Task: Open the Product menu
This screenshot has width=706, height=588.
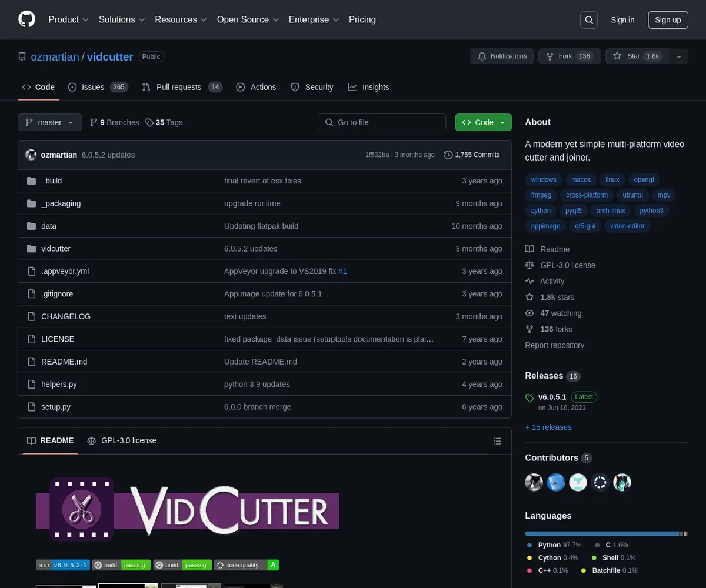Action: point(68,19)
